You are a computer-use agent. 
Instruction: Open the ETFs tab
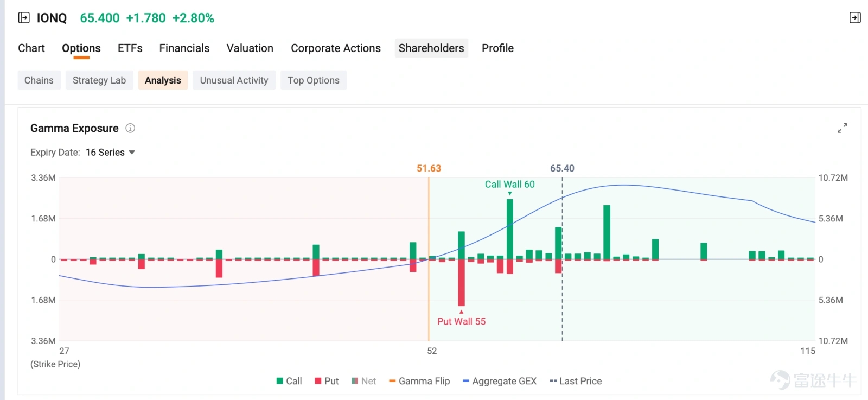point(130,48)
